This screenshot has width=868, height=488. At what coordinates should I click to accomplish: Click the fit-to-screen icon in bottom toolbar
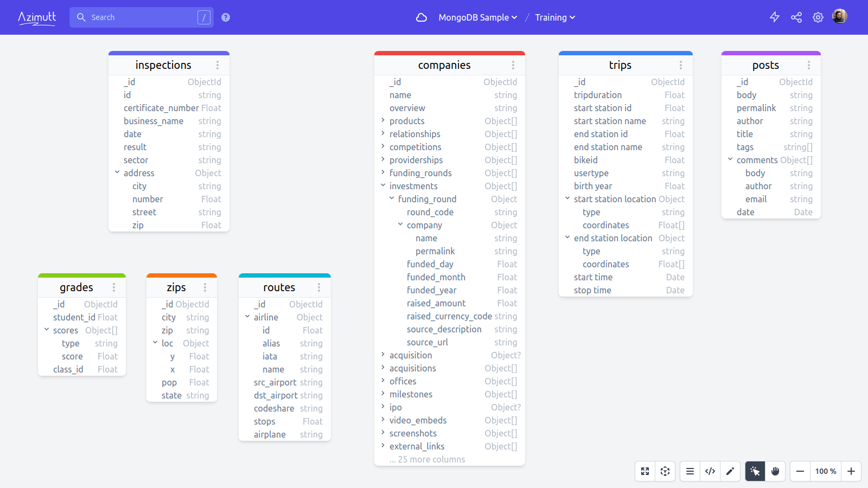pos(645,471)
